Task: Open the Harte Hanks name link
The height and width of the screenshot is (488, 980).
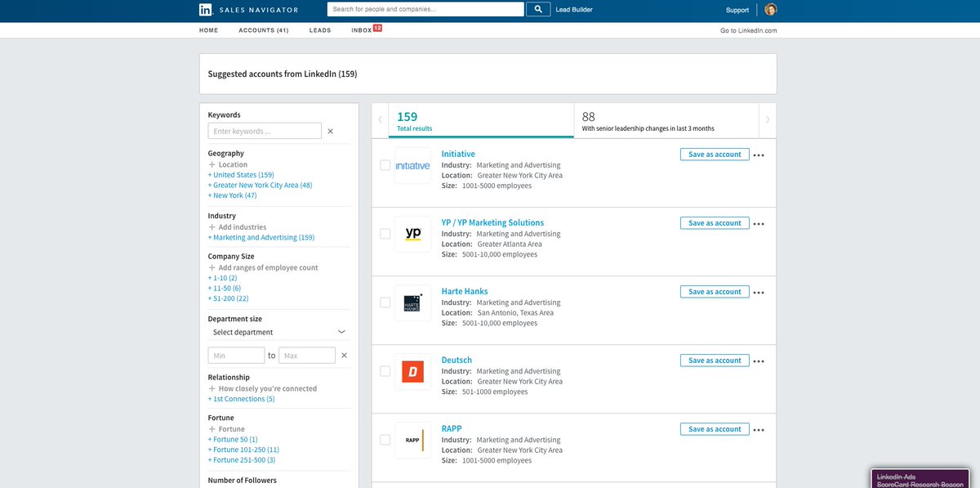Action: (465, 291)
